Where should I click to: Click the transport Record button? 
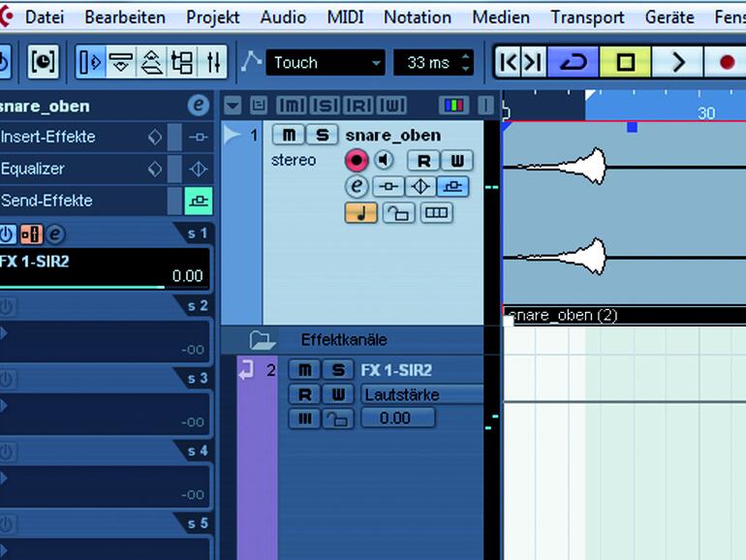click(x=726, y=62)
